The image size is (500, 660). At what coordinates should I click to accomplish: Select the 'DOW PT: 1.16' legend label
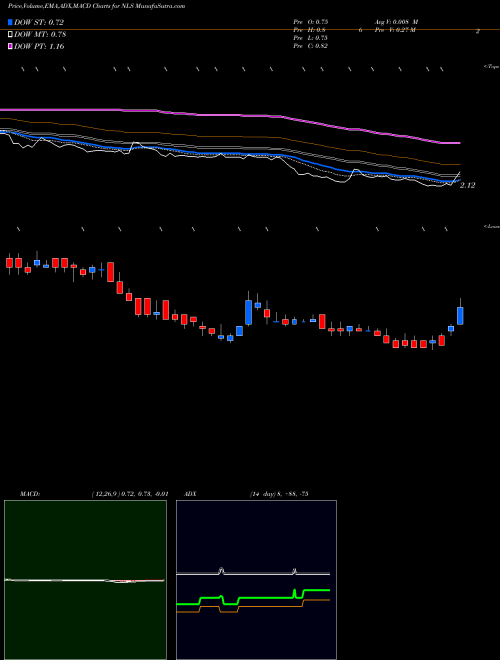point(39,46)
